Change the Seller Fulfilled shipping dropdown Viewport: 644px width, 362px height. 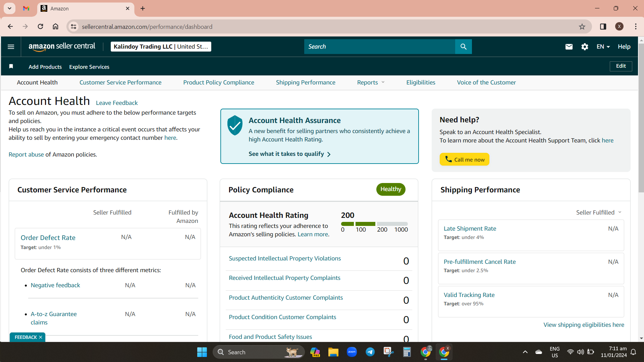point(599,213)
